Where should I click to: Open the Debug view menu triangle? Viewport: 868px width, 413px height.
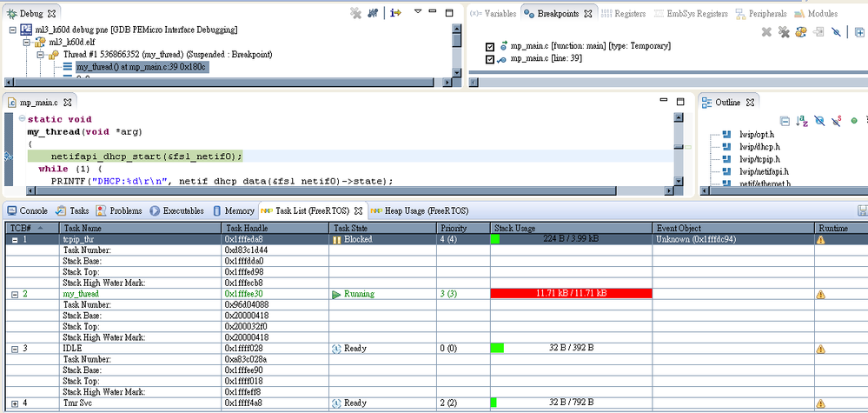tap(418, 11)
